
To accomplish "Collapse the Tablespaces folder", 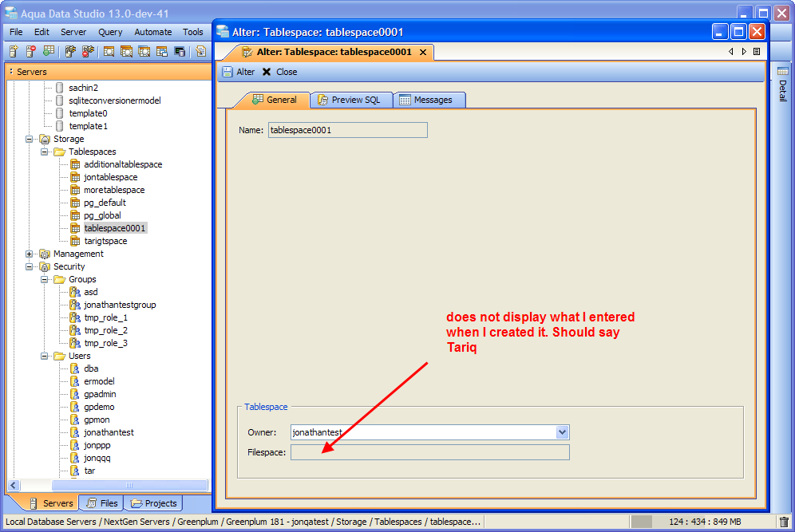I will [x=45, y=152].
